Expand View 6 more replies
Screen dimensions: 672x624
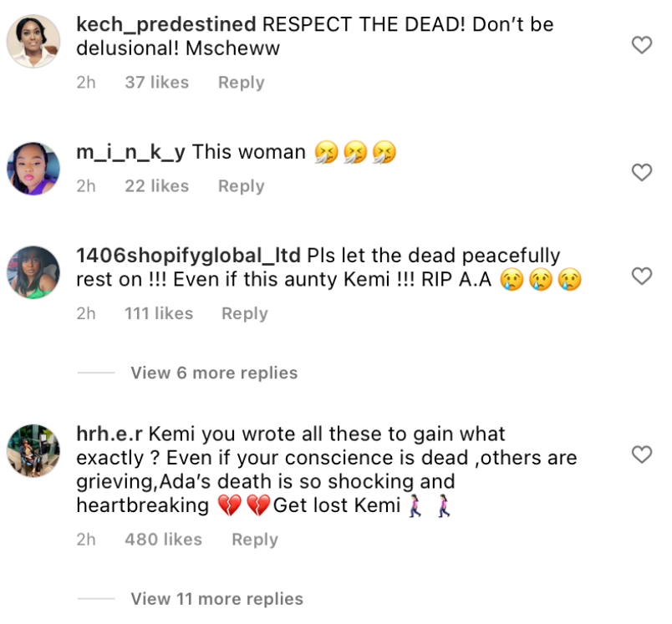[213, 373]
